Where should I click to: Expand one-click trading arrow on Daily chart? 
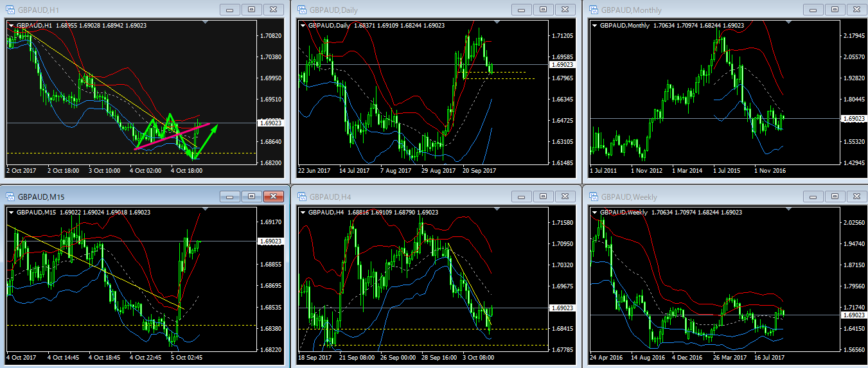(x=303, y=25)
